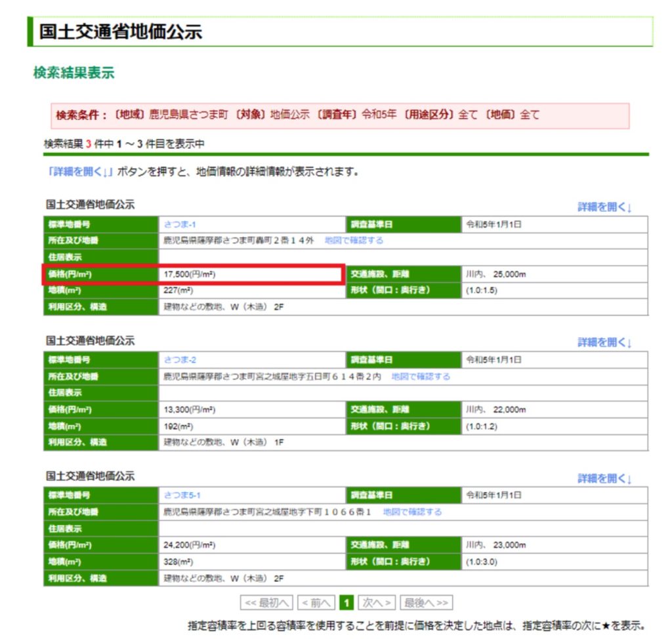Open the さつま-1 standard land number link
Screen dimensions: 672x639
click(180, 224)
